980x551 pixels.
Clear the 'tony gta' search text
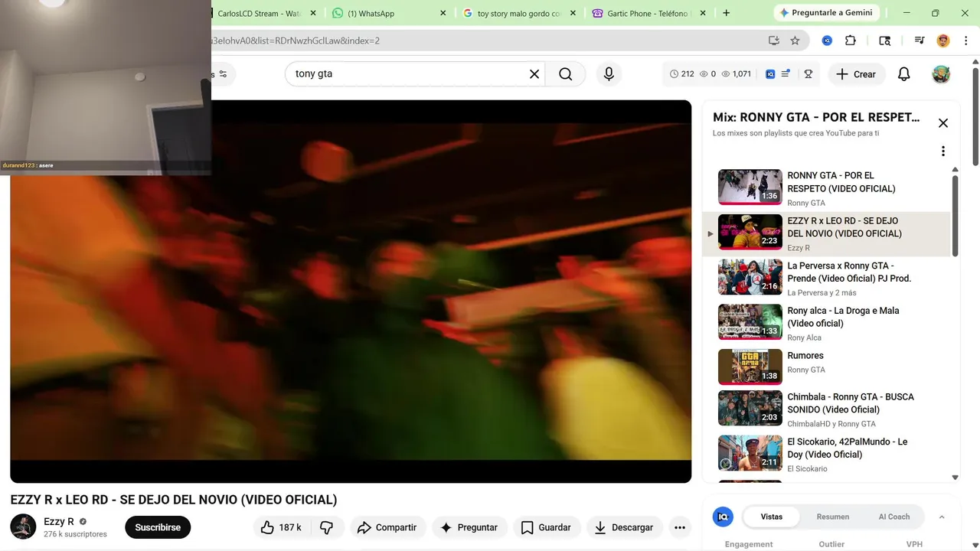(534, 74)
